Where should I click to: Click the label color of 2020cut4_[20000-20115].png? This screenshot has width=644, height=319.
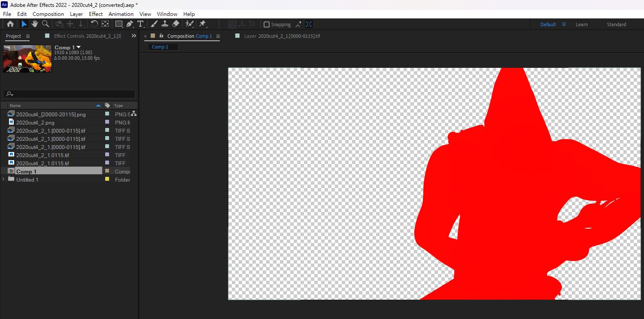(107, 114)
